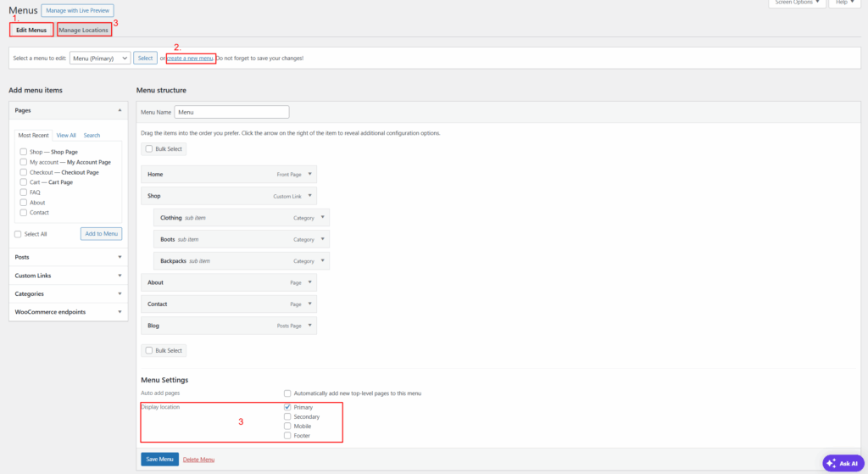Open the View All pages tab

coord(66,135)
